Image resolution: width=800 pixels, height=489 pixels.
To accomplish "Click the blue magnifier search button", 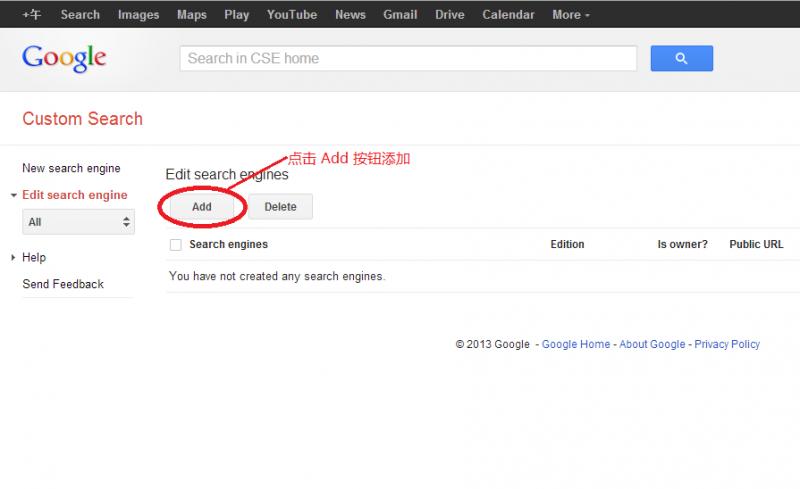I will (x=681, y=59).
